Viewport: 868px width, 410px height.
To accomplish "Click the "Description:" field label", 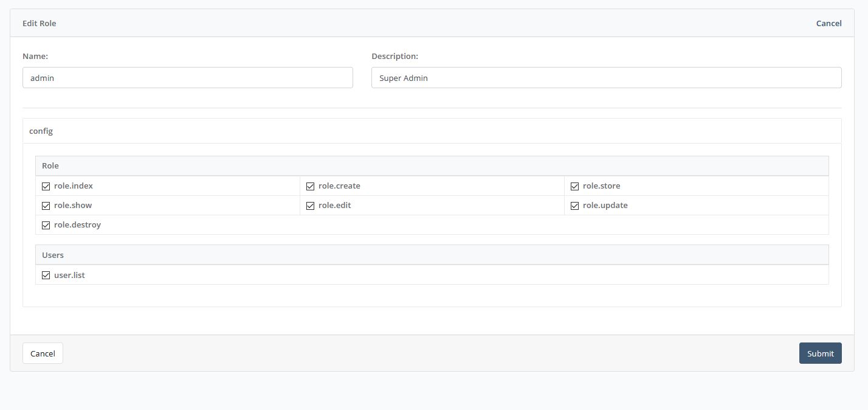I will (x=394, y=56).
